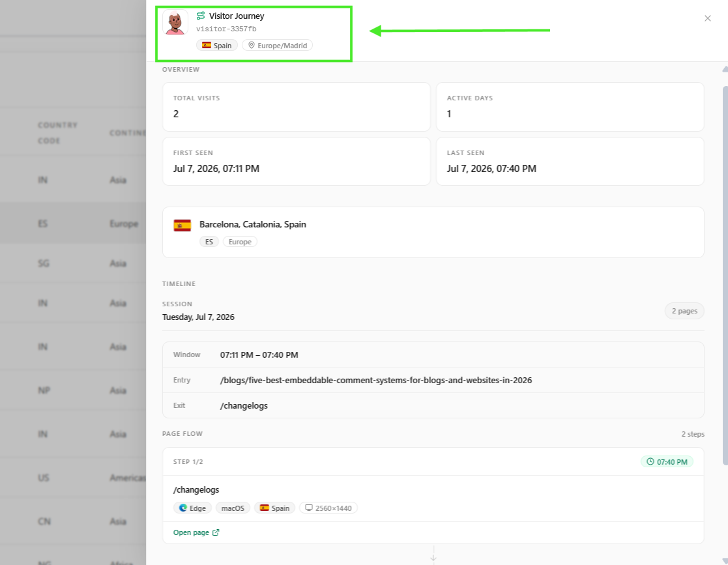Click the external link icon beside Open page
The image size is (728, 565).
[x=216, y=532]
